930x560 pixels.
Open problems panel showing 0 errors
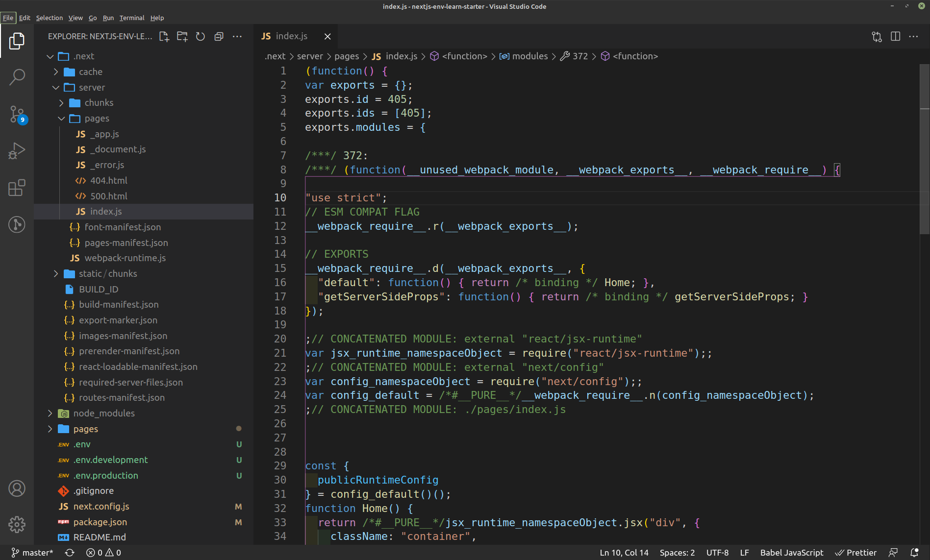coord(103,553)
